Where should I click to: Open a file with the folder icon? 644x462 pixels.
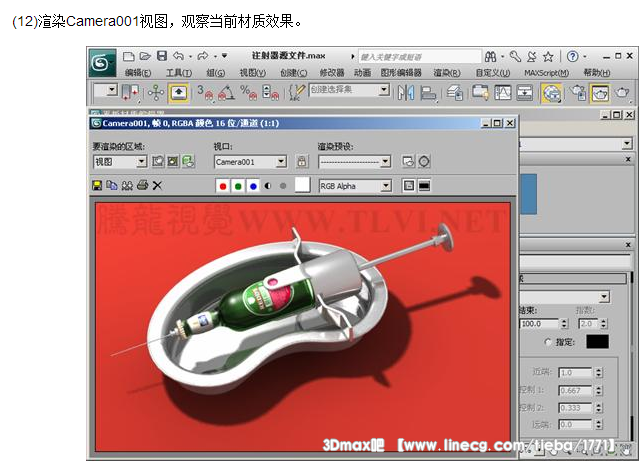pos(145,56)
